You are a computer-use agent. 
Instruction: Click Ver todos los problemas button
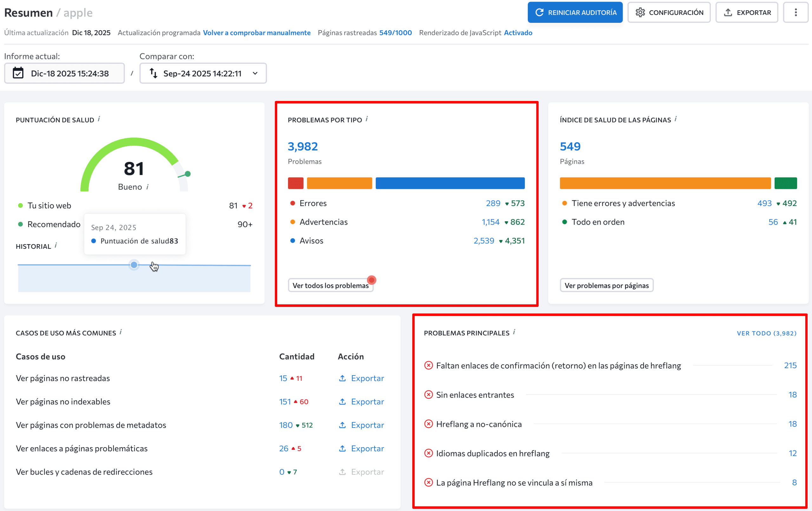click(330, 285)
